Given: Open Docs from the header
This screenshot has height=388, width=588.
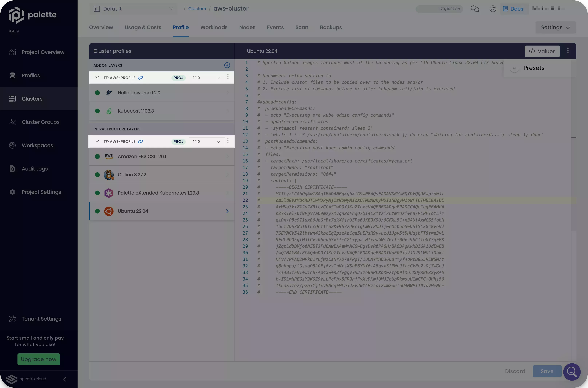Looking at the screenshot, I should tap(514, 9).
